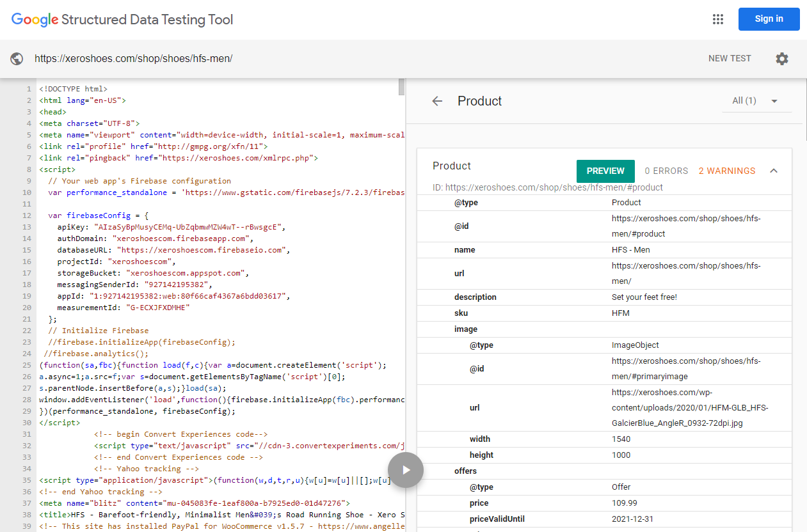Click the back arrow next to Product
Screen dimensions: 807x532
[437, 101]
